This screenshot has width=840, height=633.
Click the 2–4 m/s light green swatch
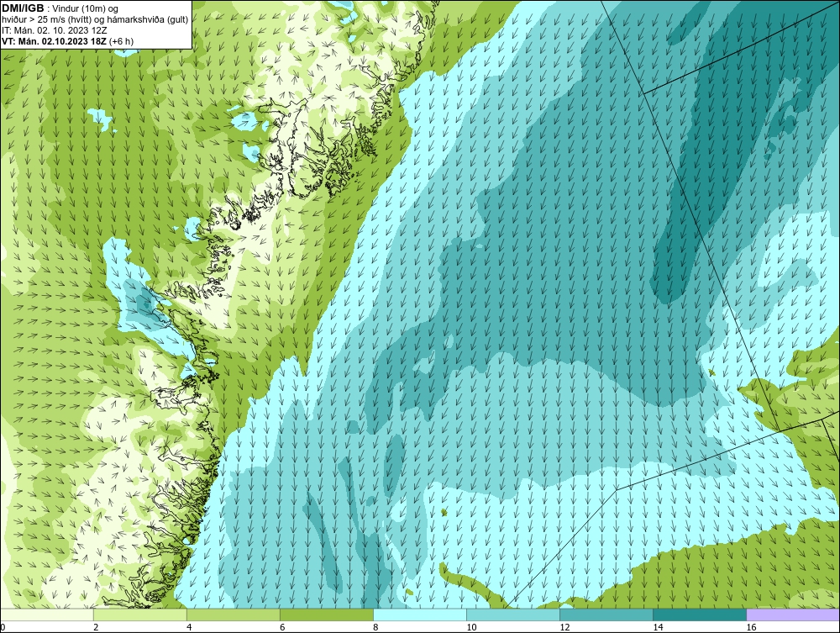[139, 615]
